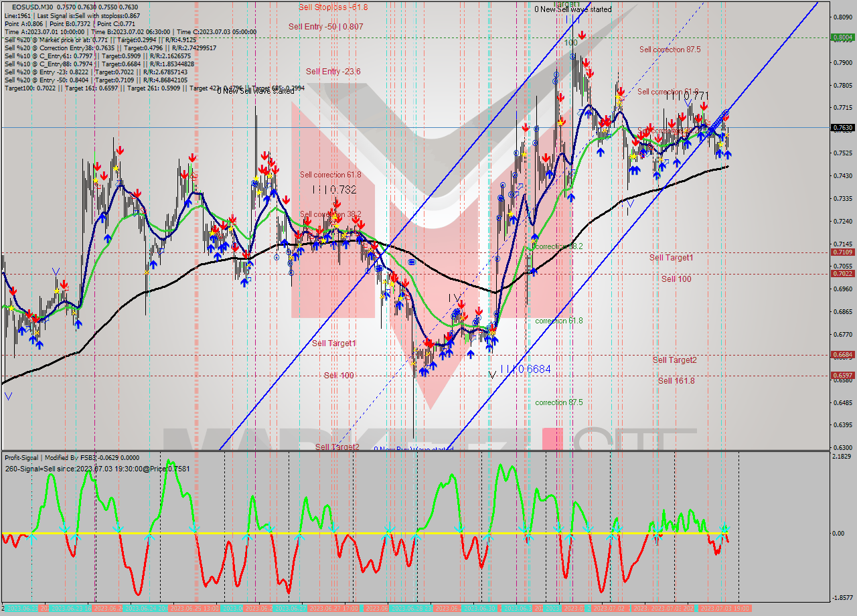Viewport: 857px width, 616px height.
Task: Click the '2023.06.25 13:00' time axis label
Action: [x=193, y=608]
